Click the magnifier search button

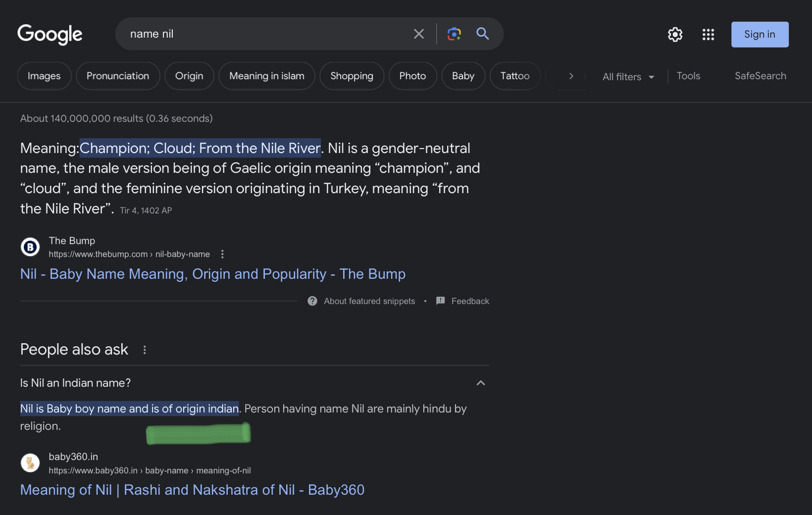[482, 34]
